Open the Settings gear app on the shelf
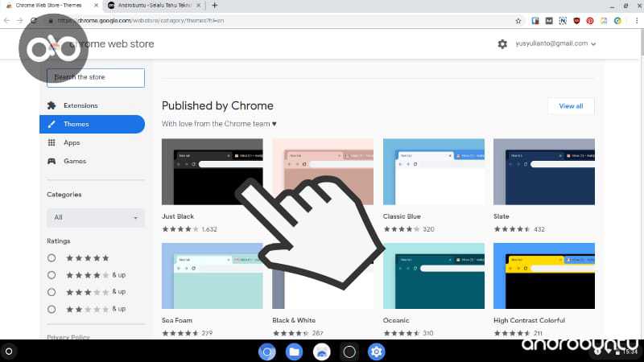Screen dimensions: 644x362 376,352
